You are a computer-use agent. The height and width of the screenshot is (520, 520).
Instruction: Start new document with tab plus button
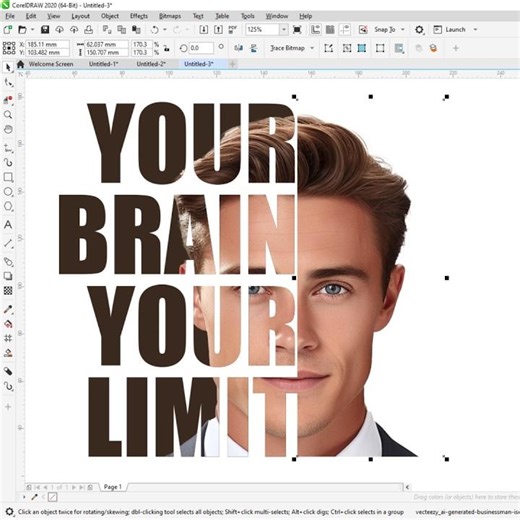pyautogui.click(x=233, y=64)
